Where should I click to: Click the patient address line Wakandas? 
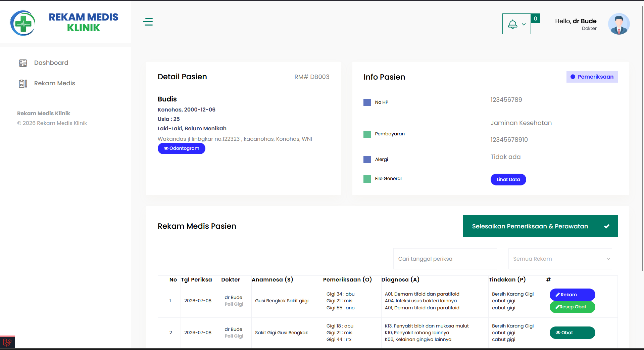(x=235, y=139)
